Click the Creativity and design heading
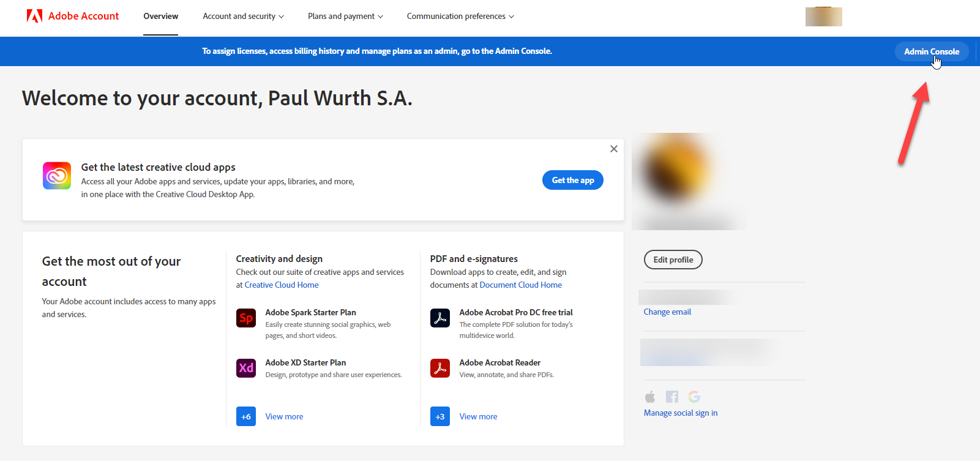980x461 pixels. pyautogui.click(x=279, y=259)
